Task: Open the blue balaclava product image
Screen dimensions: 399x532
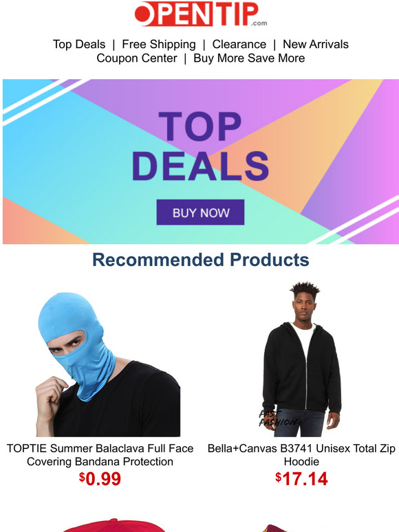Action: click(x=108, y=364)
